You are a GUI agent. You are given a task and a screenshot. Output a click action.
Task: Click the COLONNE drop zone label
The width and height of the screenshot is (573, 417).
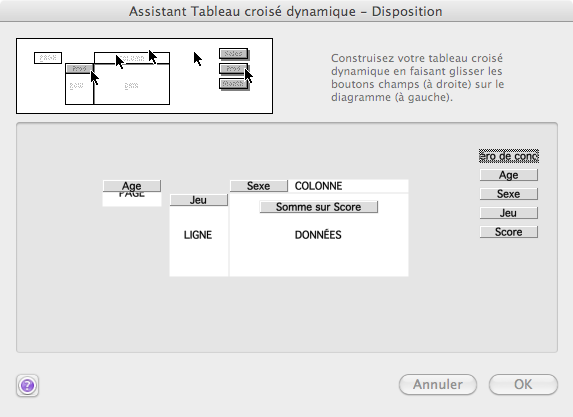coord(319,186)
